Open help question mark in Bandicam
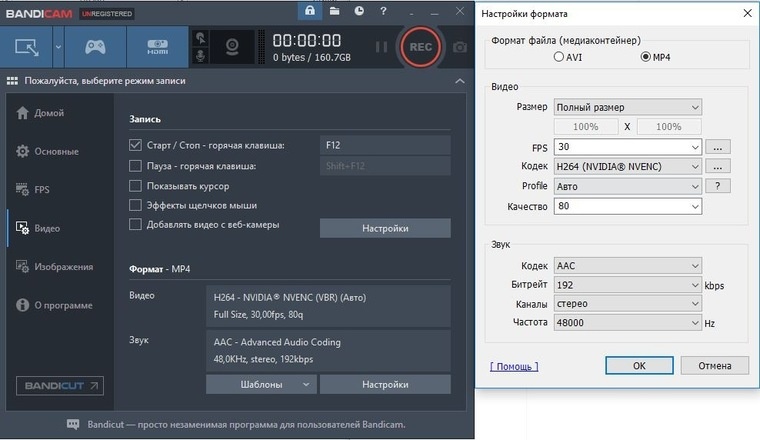760x440 pixels. pos(383,11)
